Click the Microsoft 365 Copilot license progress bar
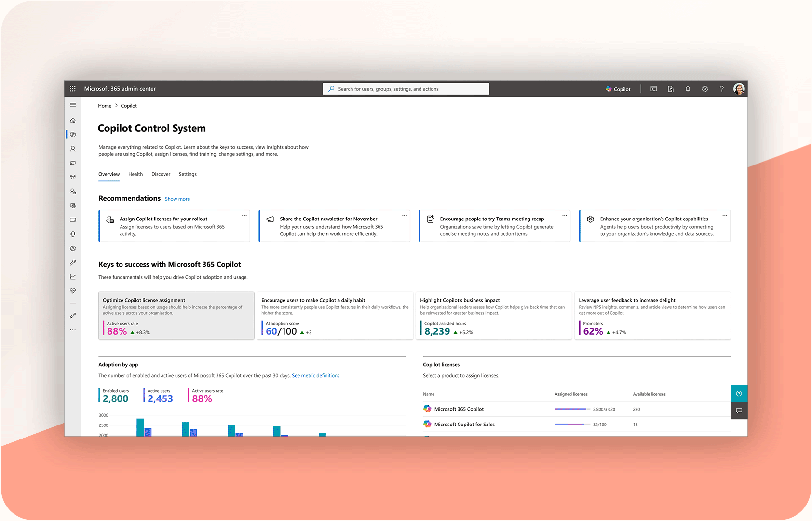This screenshot has width=812, height=521. (572, 409)
